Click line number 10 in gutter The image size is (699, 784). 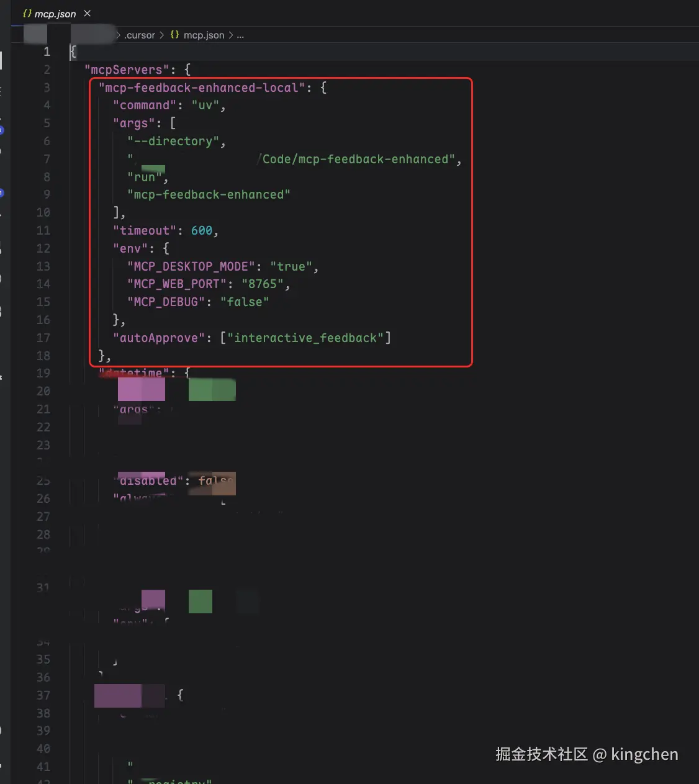[x=43, y=213]
